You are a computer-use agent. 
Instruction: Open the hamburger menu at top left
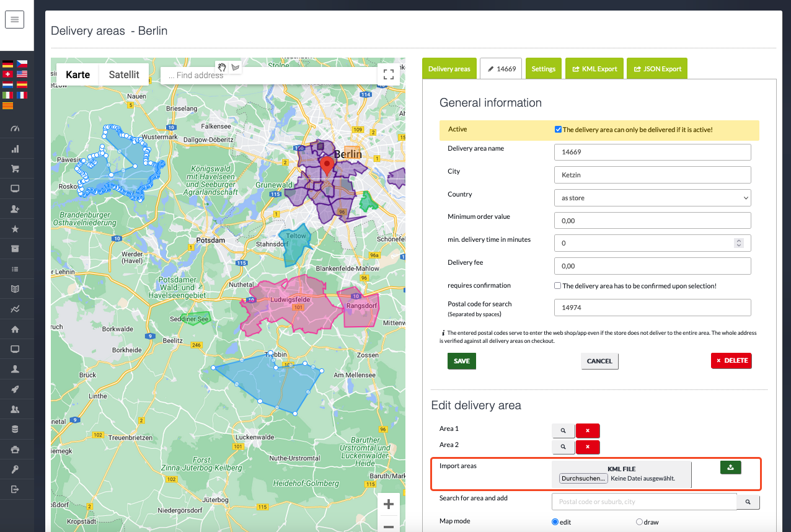(x=14, y=20)
